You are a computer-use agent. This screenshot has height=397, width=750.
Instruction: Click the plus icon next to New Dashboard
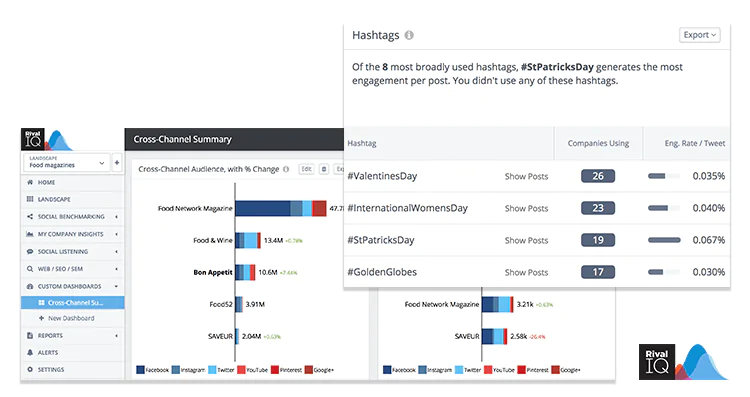pyautogui.click(x=42, y=318)
